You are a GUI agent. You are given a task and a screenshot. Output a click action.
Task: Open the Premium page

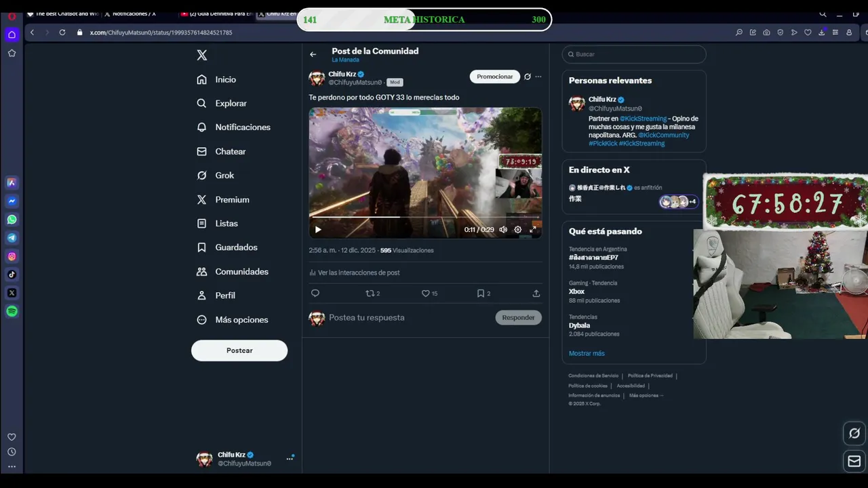[222, 199]
